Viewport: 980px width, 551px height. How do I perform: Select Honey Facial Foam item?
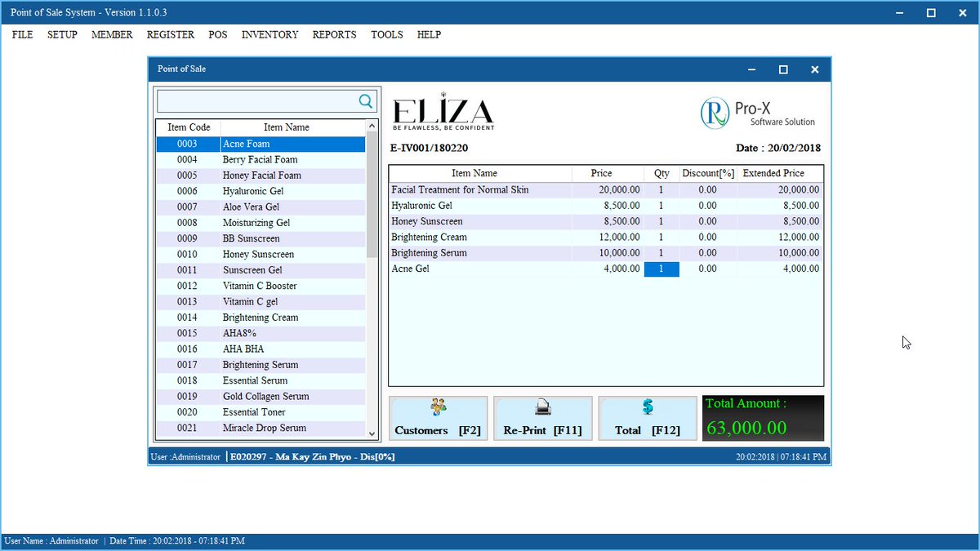point(261,176)
